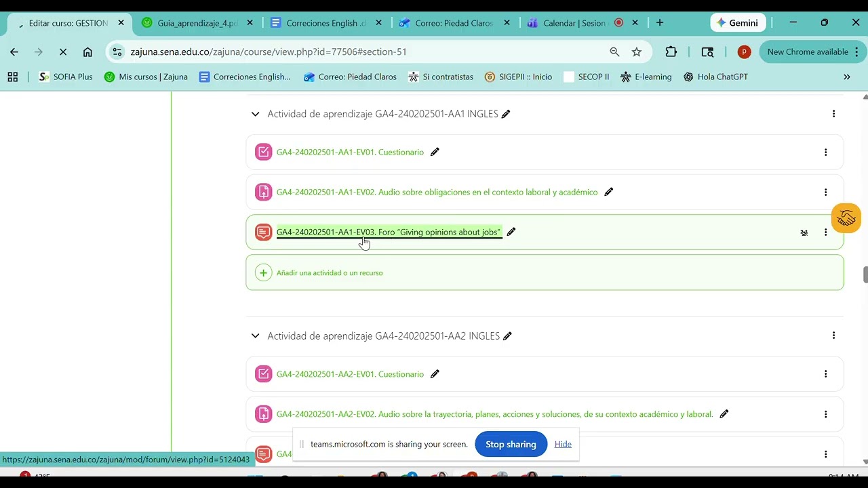Screen dimensions: 868x488
Task: Open AA2-EV02 Audio sobre la trayectoria link
Action: click(x=494, y=413)
